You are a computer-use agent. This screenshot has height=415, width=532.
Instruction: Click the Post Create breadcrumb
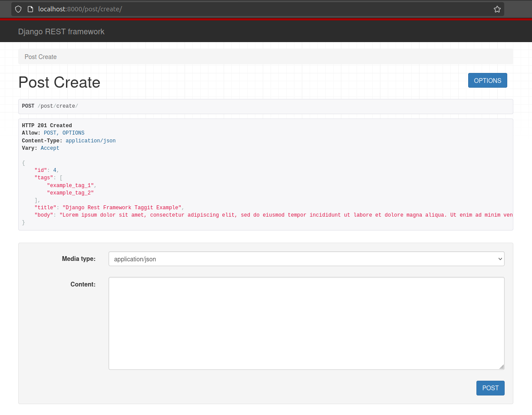[41, 57]
